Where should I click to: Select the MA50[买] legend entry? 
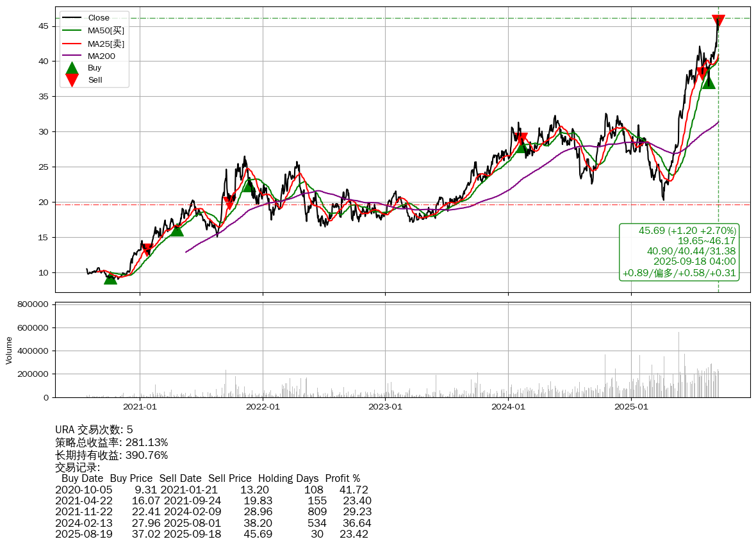106,31
